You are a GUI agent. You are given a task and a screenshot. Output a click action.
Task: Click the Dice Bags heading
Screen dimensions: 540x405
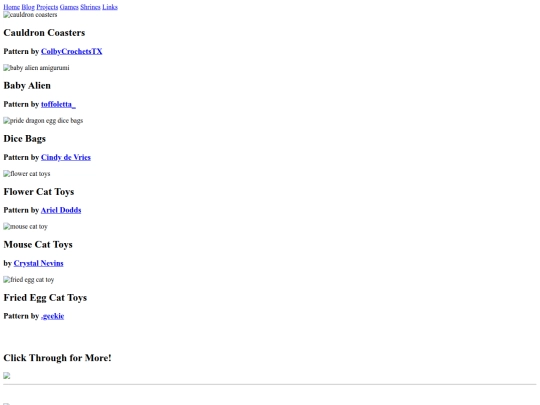click(24, 138)
